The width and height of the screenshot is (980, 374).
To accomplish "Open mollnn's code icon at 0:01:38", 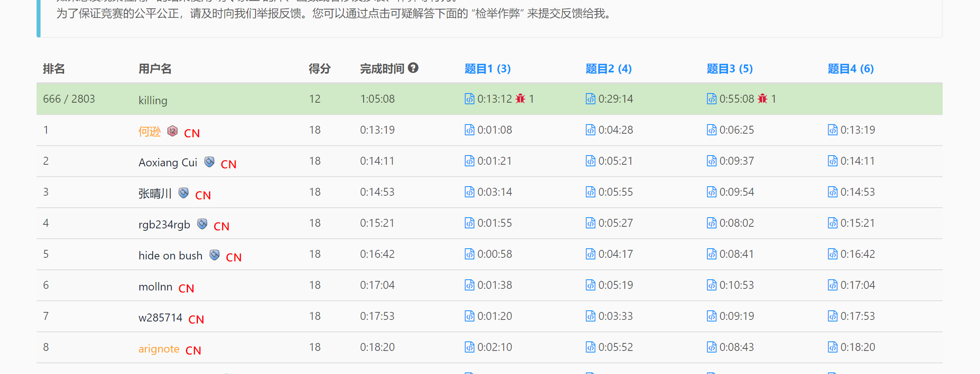I will (469, 285).
